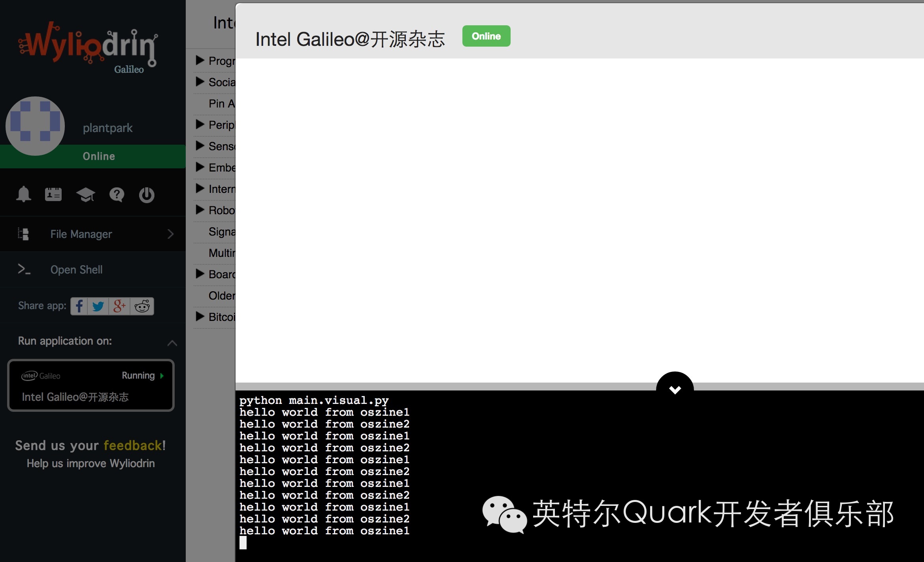Viewport: 924px width, 562px height.
Task: Share app on Google Plus
Action: (119, 306)
